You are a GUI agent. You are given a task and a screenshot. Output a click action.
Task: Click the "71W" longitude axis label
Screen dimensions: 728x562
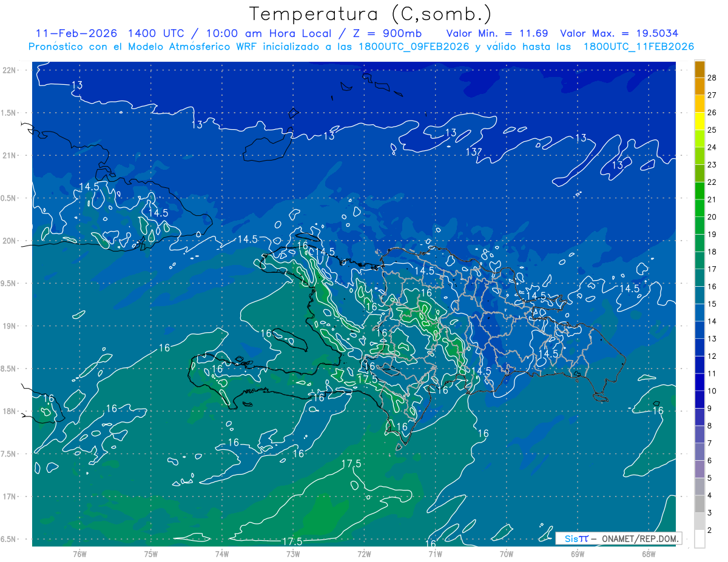tap(435, 554)
